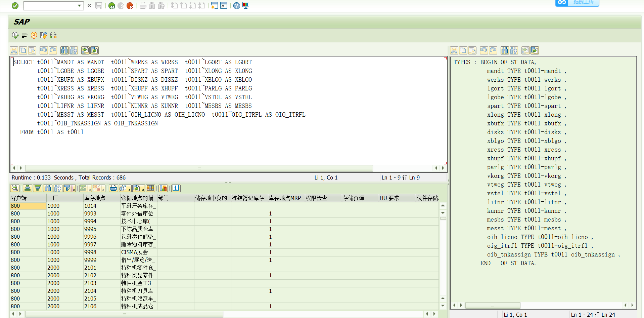Click the details magnifier icon above the results

tap(15, 188)
